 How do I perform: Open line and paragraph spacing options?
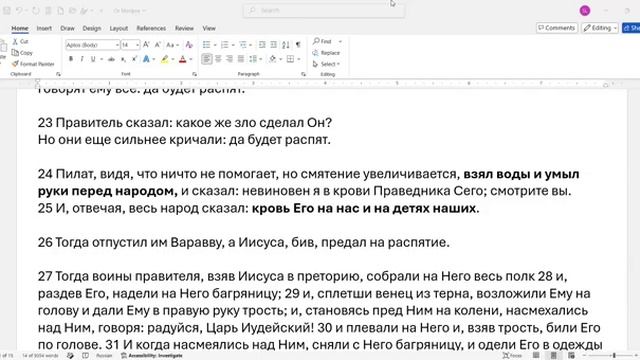(253, 59)
